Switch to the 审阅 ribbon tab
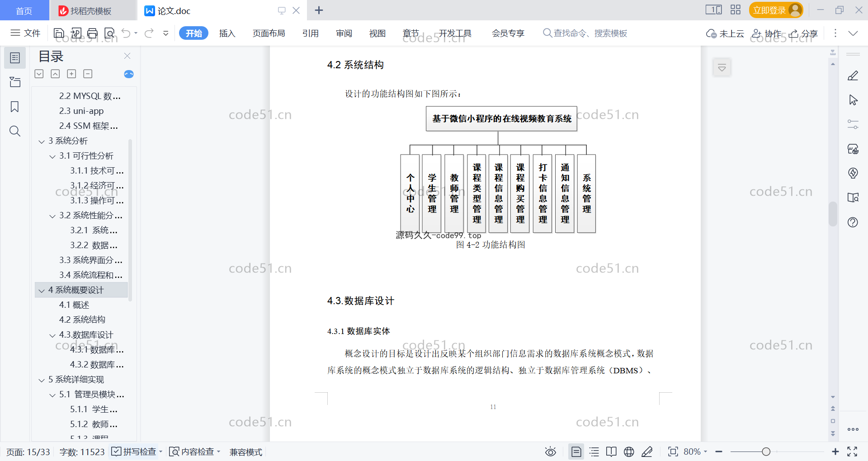Image resolution: width=868 pixels, height=461 pixels. click(344, 33)
